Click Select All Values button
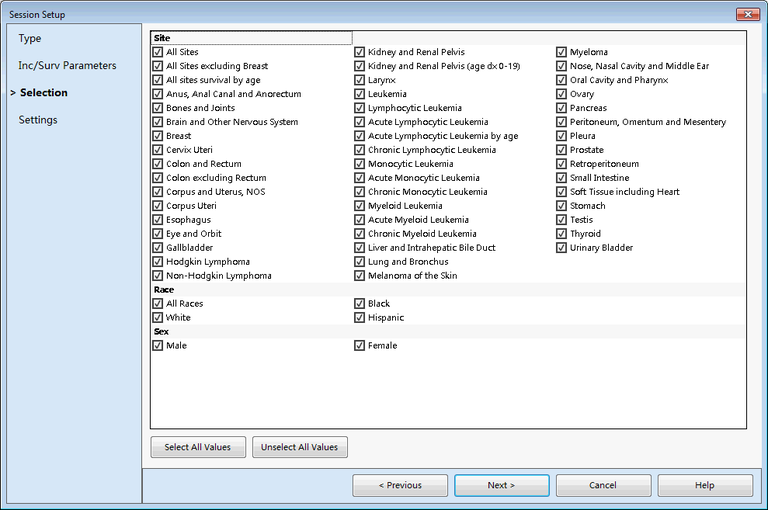The image size is (768, 510). [x=198, y=447]
